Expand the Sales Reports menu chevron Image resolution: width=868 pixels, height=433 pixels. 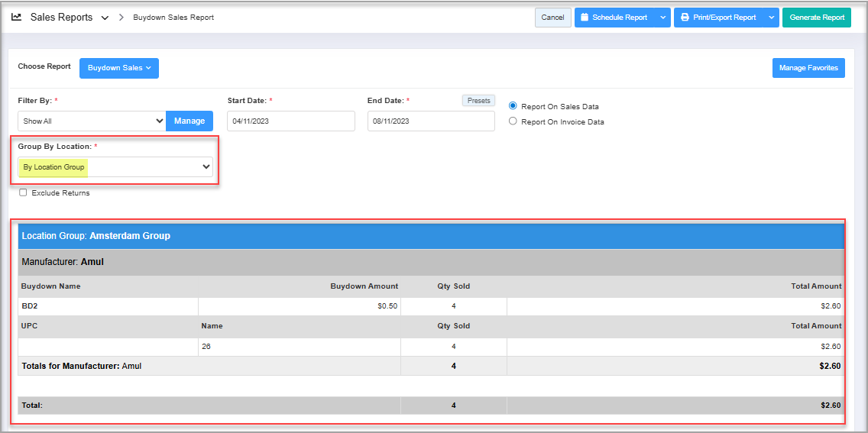(x=105, y=18)
